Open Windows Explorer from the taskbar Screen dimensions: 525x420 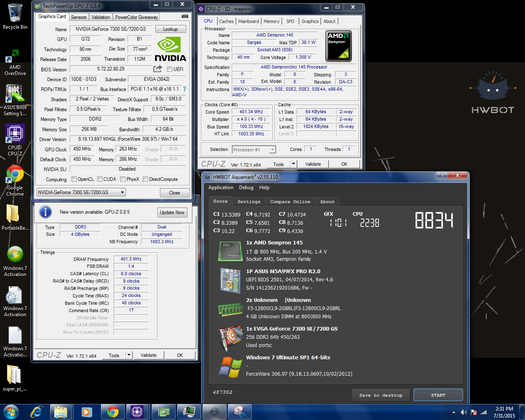pos(61,412)
